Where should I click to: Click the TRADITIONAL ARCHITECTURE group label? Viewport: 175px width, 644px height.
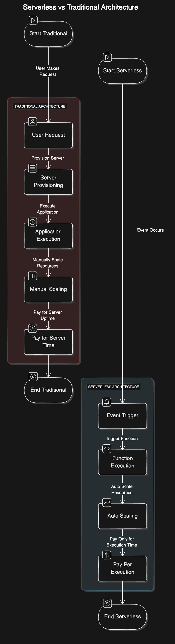pos(40,106)
